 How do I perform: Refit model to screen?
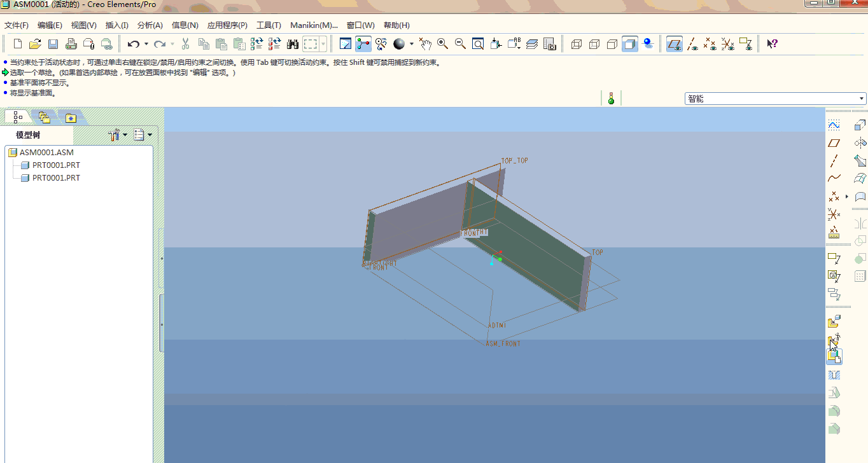tap(478, 44)
